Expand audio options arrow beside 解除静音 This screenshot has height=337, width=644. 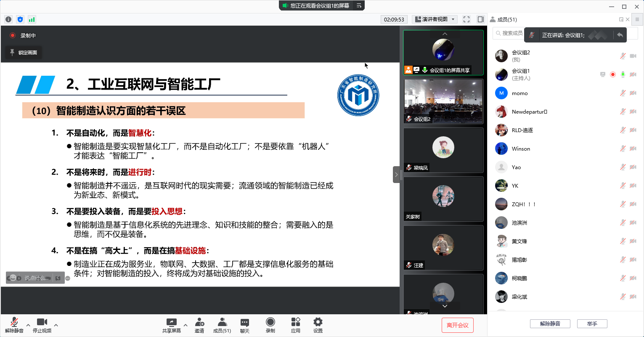click(x=28, y=325)
